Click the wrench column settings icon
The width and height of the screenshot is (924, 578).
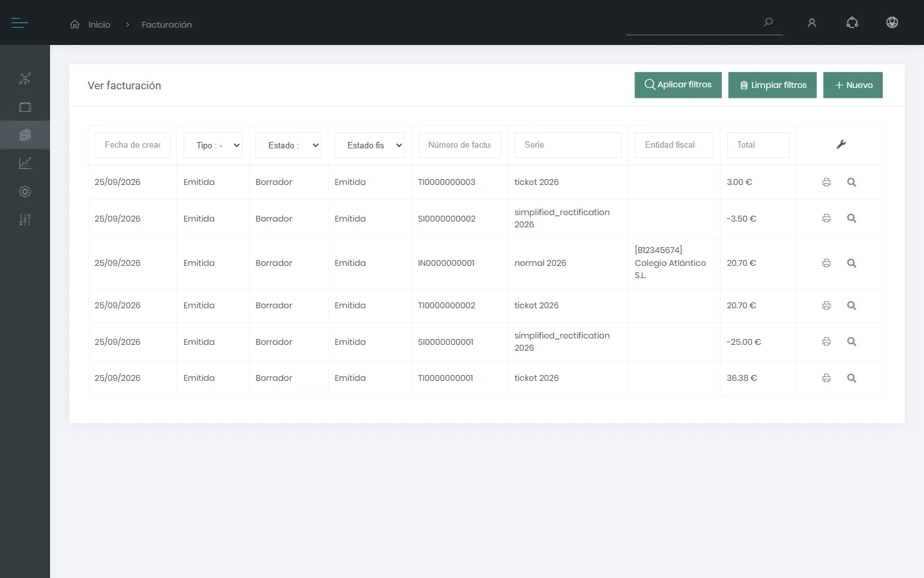click(841, 144)
